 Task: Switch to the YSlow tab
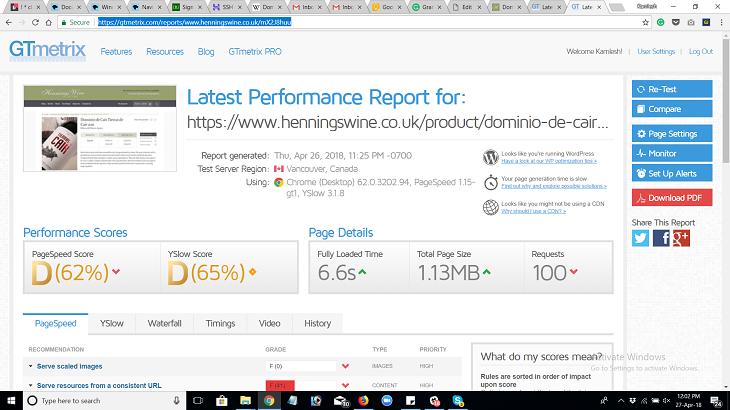point(111,323)
